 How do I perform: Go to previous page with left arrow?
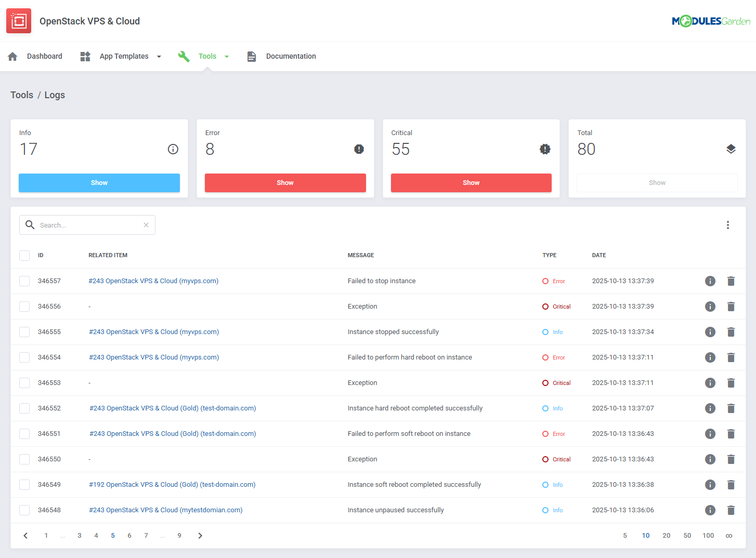click(x=25, y=536)
